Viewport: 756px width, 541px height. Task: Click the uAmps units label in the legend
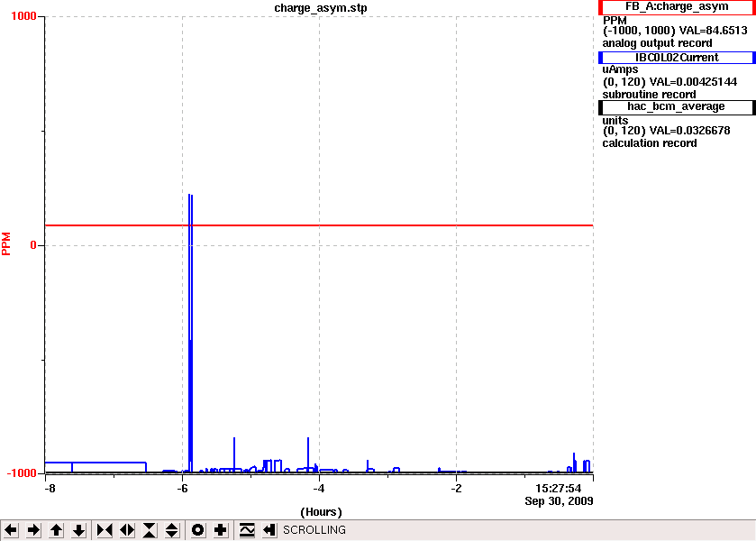(x=620, y=69)
